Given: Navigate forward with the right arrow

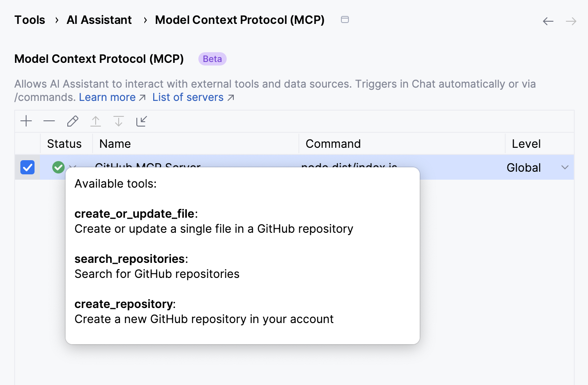Looking at the screenshot, I should point(571,21).
